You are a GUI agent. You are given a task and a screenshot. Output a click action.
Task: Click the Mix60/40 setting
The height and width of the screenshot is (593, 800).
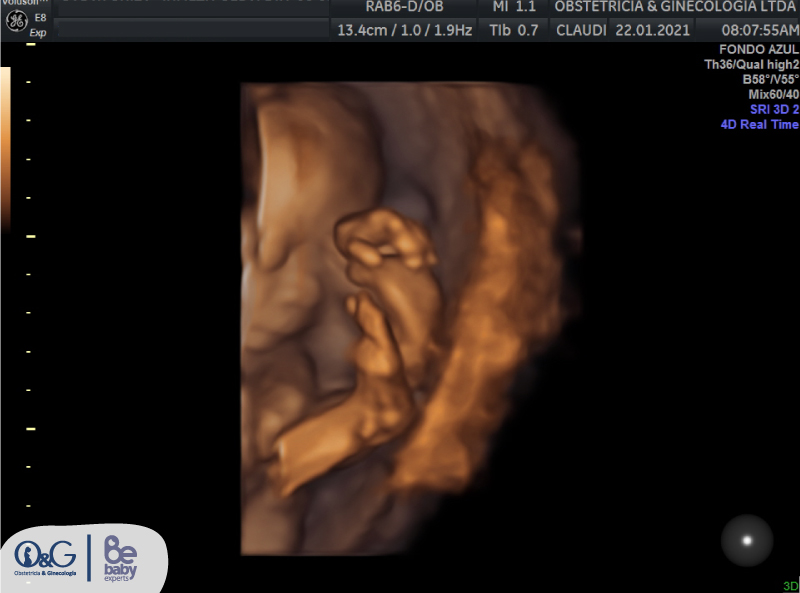(773, 94)
